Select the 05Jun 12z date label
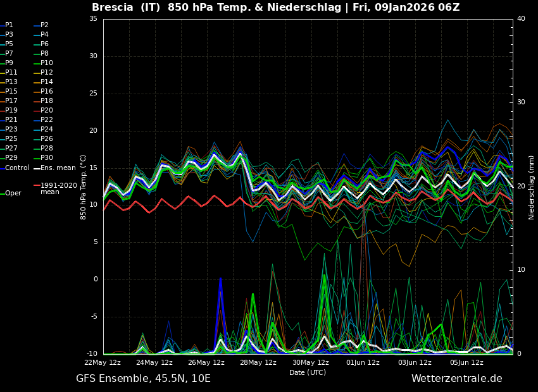 (466, 362)
